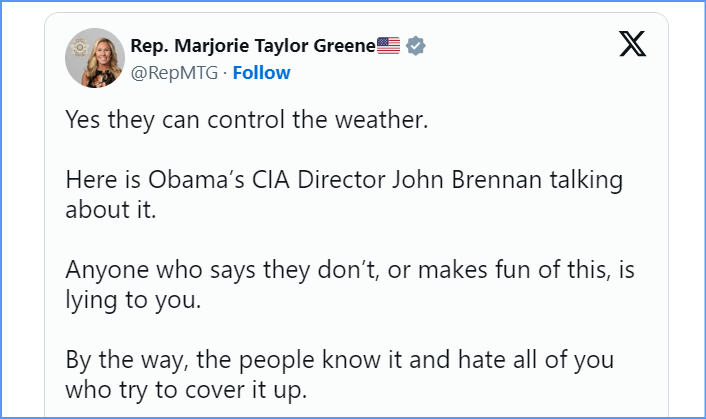Click the "Yes they can control the weather." line
The width and height of the screenshot is (706, 419).
point(247,120)
